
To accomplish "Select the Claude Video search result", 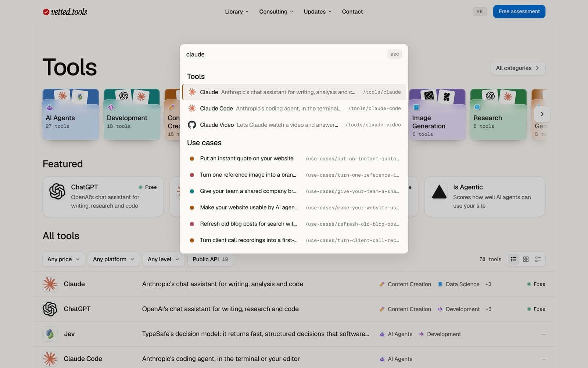I will (x=294, y=125).
